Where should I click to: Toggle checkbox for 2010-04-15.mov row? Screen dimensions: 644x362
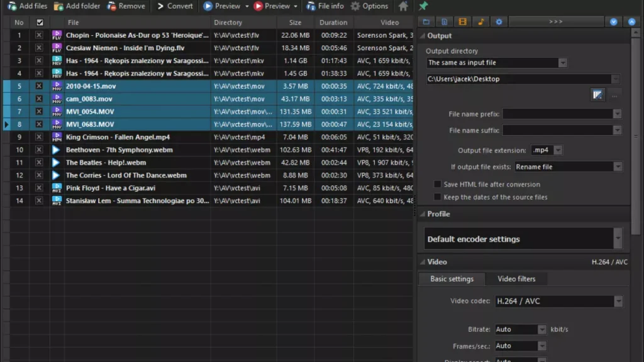pyautogui.click(x=39, y=86)
